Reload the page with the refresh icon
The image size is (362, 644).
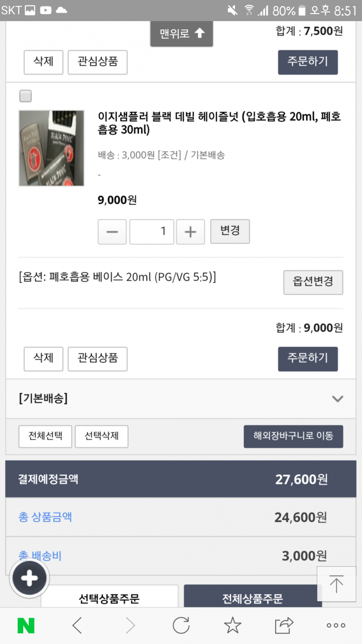181,625
